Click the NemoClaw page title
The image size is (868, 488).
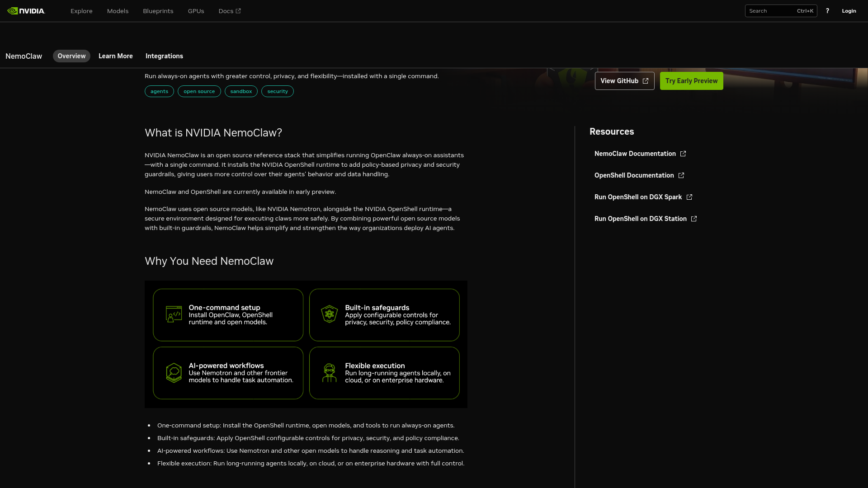24,56
